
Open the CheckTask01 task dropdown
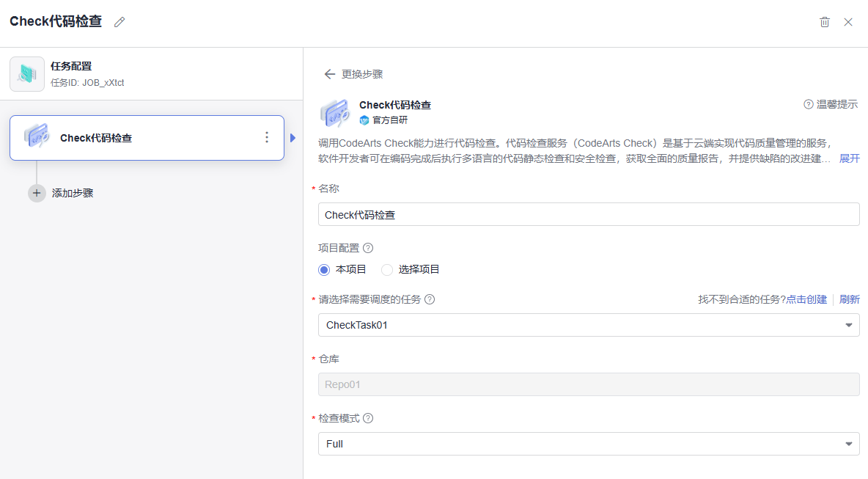[589, 325]
